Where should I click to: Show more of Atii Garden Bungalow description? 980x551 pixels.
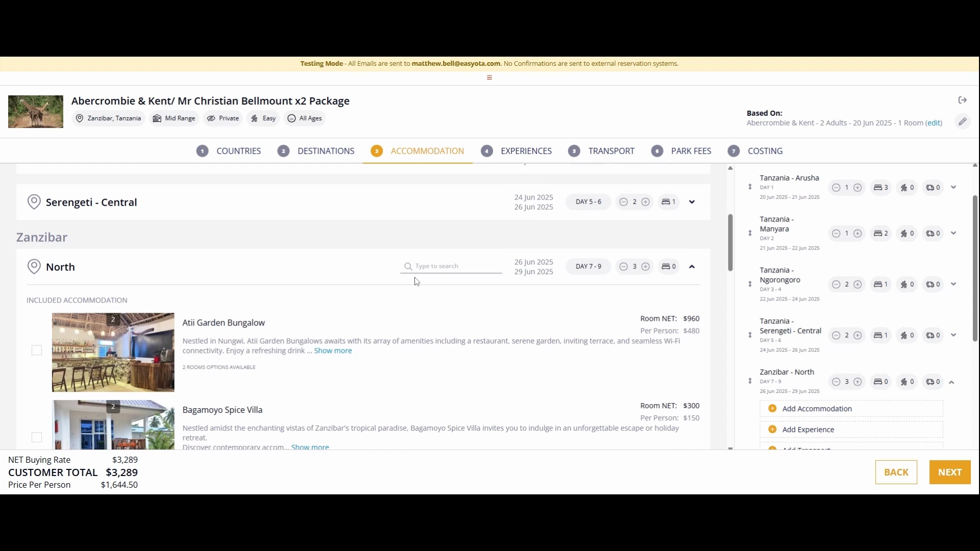click(x=333, y=351)
